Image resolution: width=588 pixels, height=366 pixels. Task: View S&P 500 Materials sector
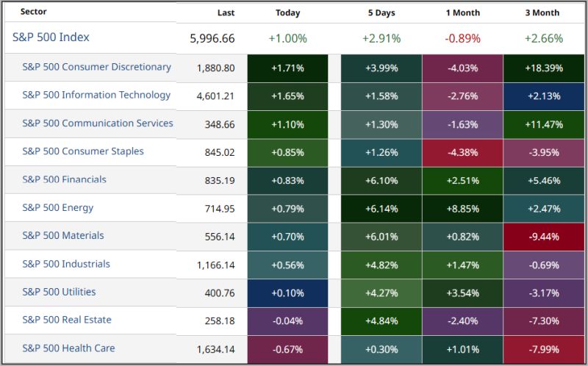click(x=63, y=236)
